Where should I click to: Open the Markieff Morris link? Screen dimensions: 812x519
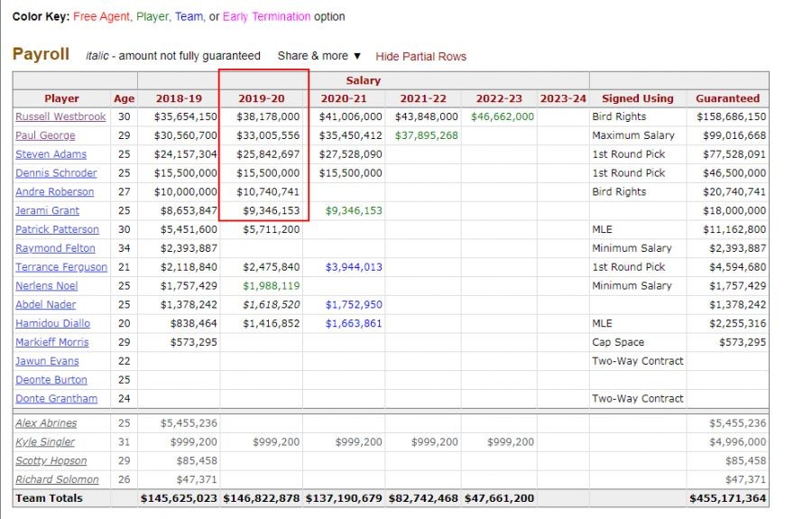(51, 342)
